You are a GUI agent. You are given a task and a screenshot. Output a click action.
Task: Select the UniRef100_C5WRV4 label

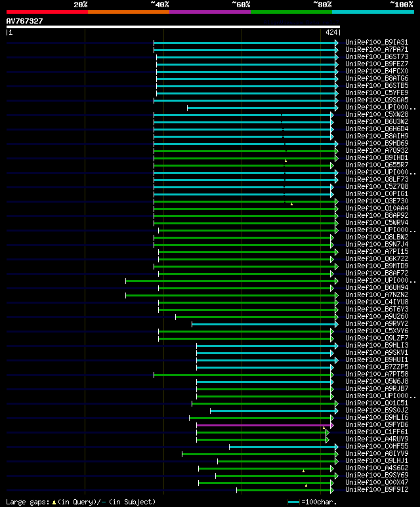(x=377, y=223)
